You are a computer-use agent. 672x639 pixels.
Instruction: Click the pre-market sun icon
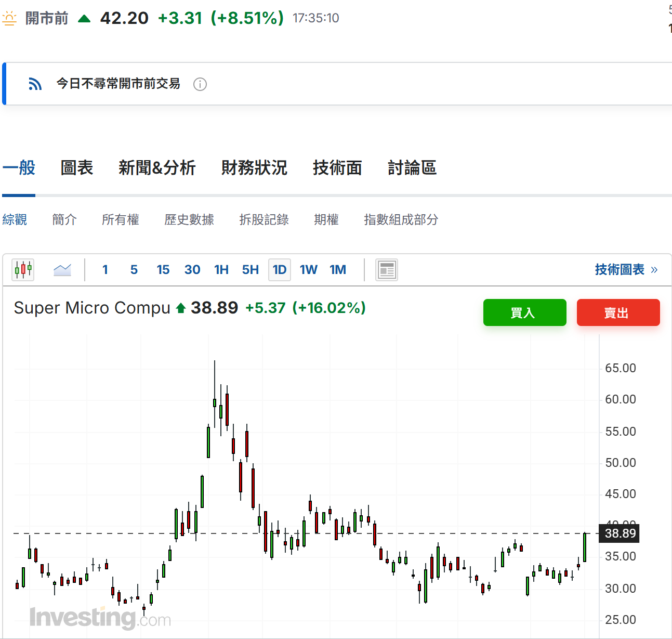point(9,19)
